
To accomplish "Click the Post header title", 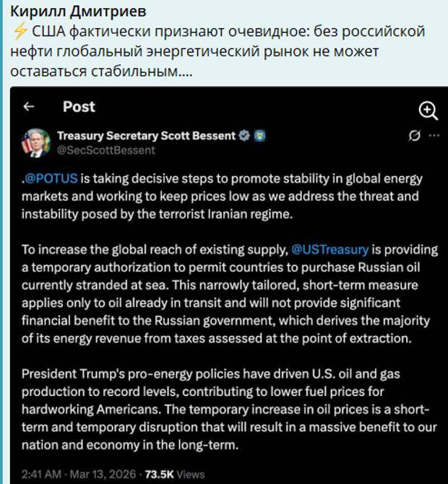I will [79, 107].
